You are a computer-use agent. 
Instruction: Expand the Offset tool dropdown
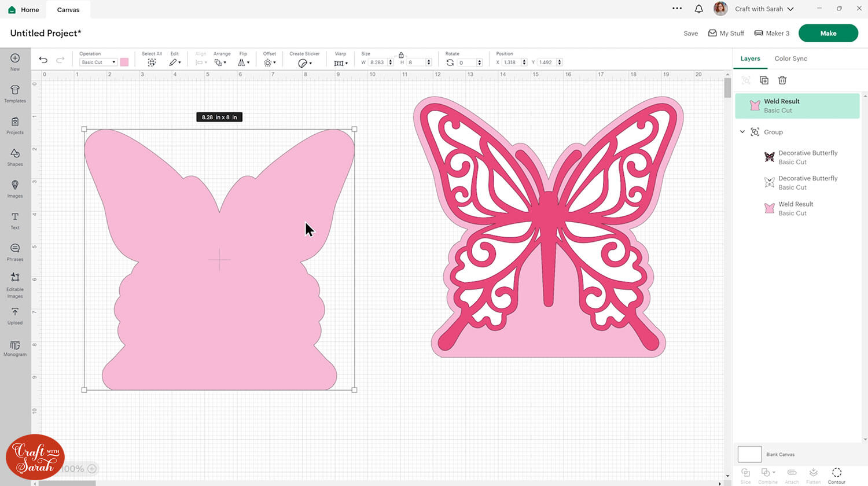[x=270, y=62]
